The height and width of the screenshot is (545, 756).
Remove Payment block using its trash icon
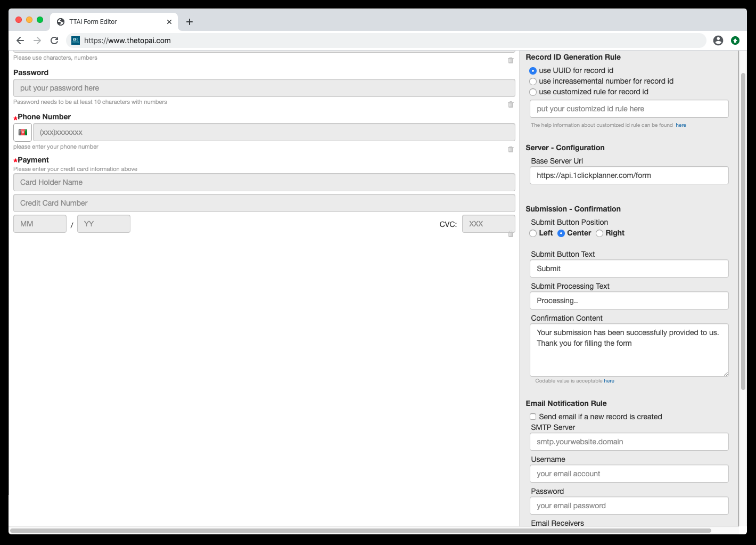pyautogui.click(x=511, y=234)
